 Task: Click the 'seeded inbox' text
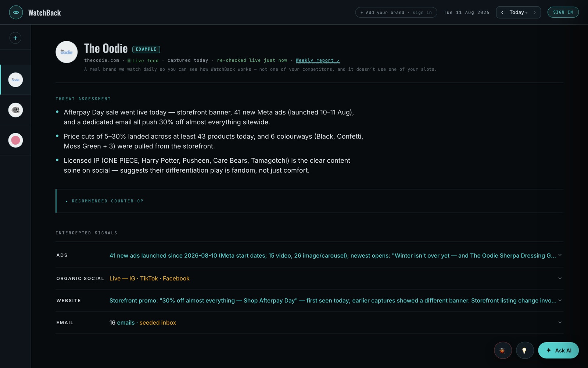point(158,323)
